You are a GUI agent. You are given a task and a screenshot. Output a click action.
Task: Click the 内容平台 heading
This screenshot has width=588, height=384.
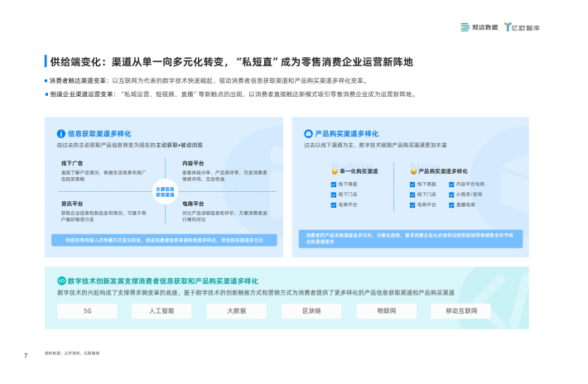tap(193, 163)
